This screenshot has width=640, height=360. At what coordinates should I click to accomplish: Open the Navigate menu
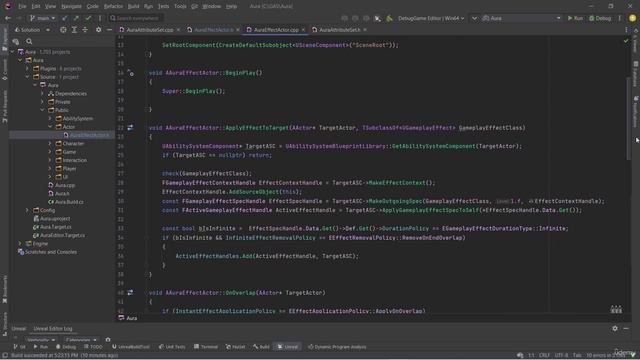coord(71,6)
